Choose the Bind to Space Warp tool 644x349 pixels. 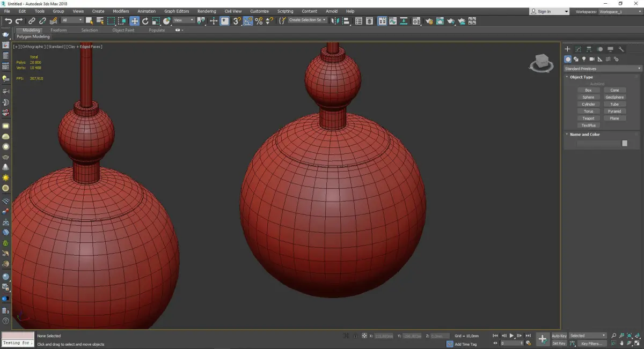click(53, 21)
